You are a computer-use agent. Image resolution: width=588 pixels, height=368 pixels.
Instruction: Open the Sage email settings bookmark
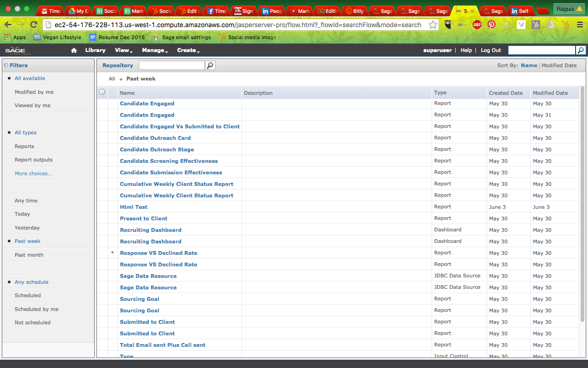pyautogui.click(x=182, y=37)
